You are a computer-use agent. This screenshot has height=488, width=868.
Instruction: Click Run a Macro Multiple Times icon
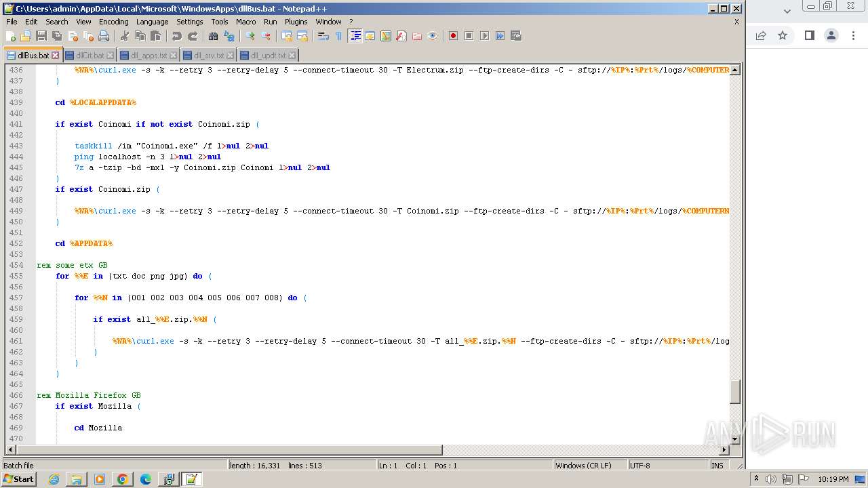tap(500, 36)
